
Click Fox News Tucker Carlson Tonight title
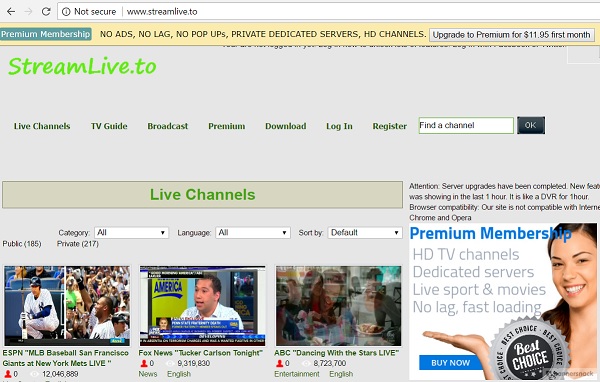point(201,353)
